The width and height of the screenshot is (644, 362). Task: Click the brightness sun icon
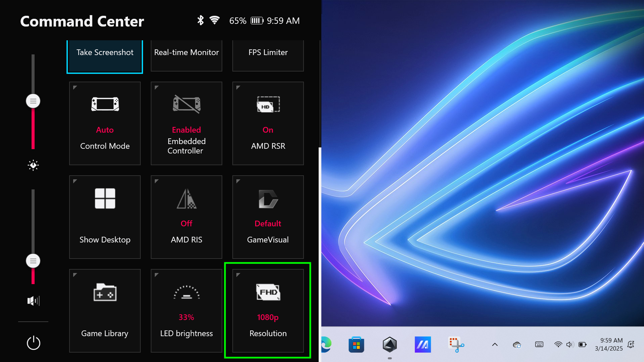33,165
